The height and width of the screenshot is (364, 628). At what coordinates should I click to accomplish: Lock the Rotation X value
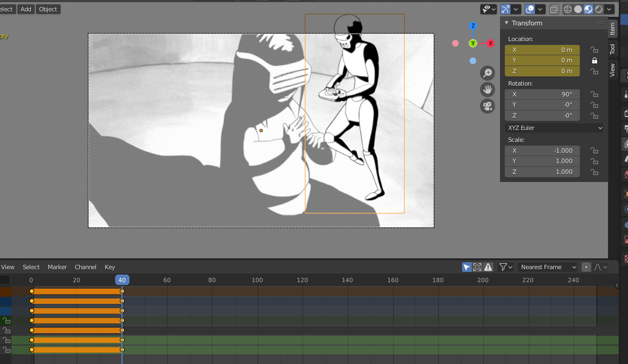point(594,94)
